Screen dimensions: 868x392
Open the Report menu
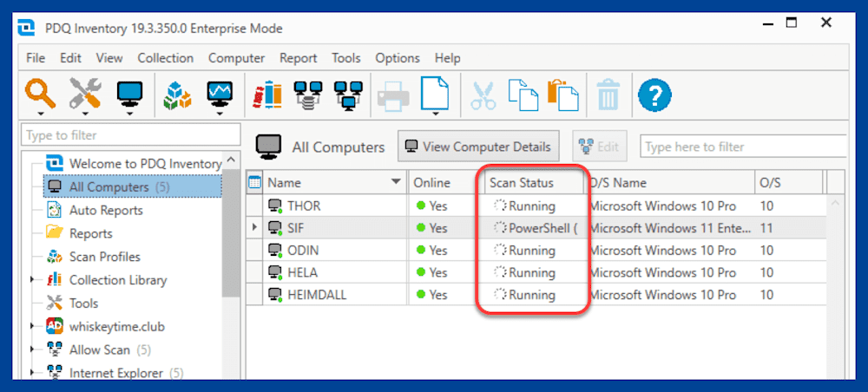tap(298, 58)
